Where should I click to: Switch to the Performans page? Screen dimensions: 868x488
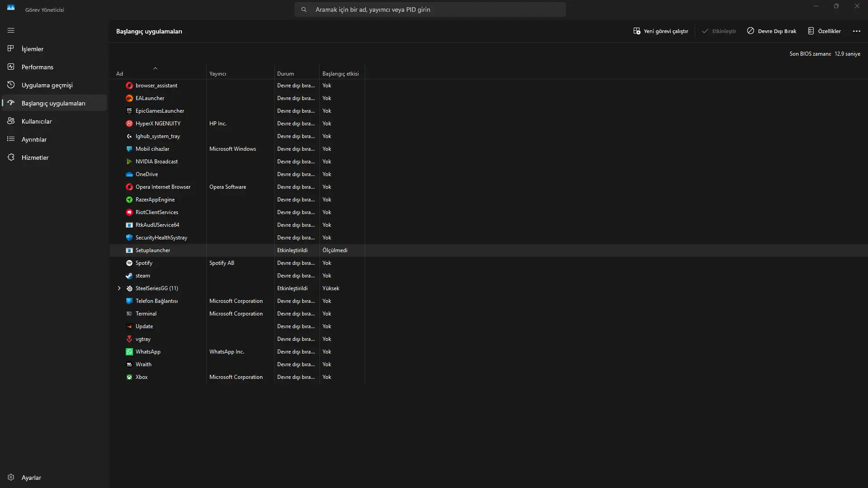(x=54, y=67)
